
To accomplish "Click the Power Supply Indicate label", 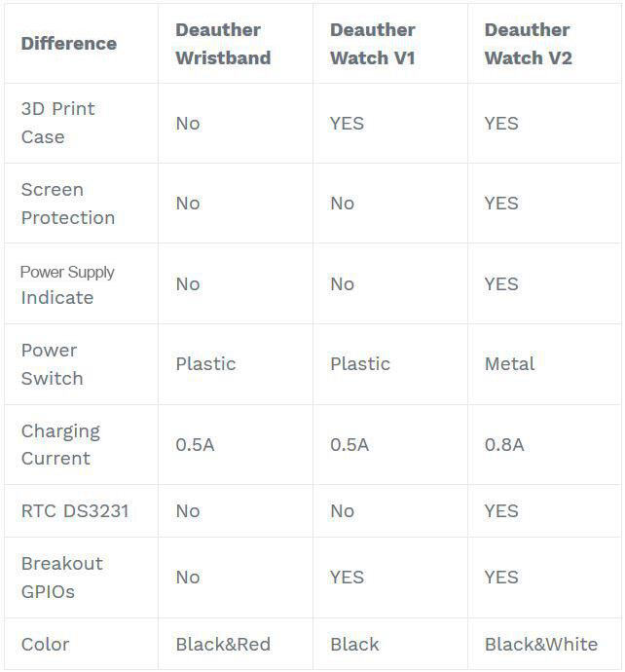I will 68,284.
